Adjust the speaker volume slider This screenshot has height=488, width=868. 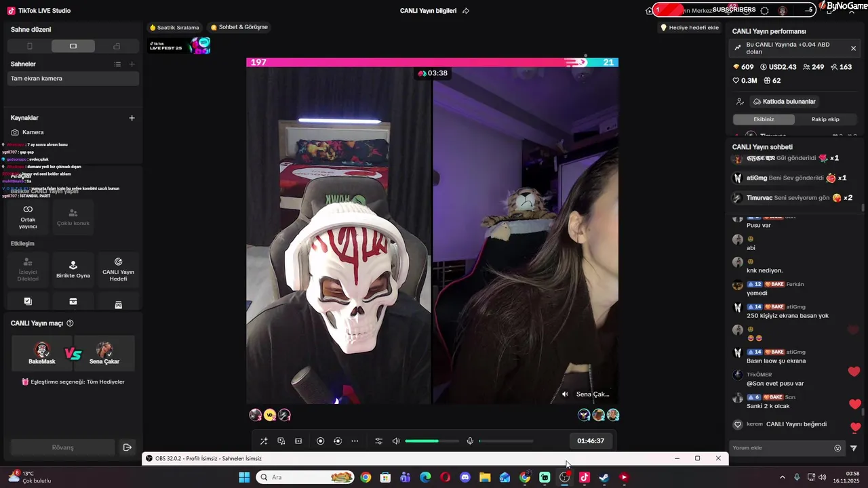point(431,441)
